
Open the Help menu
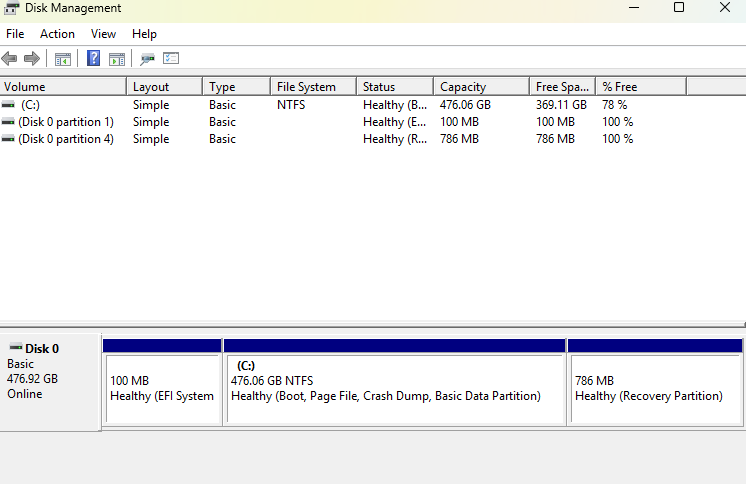[144, 34]
